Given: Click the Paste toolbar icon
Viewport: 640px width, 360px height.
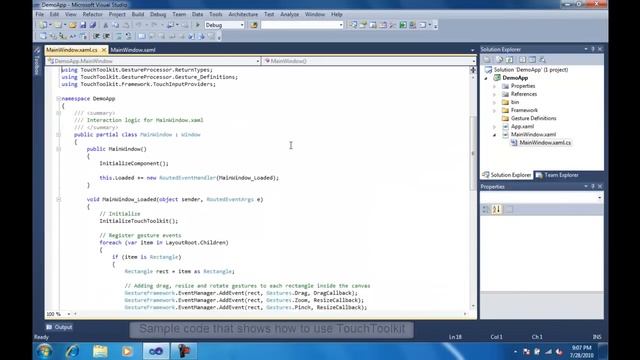Looking at the screenshot, I should [126, 25].
